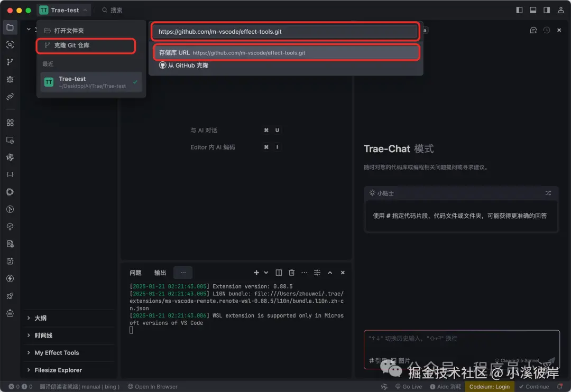This screenshot has width=571, height=392.
Task: Close the bottom panel
Action: (343, 273)
